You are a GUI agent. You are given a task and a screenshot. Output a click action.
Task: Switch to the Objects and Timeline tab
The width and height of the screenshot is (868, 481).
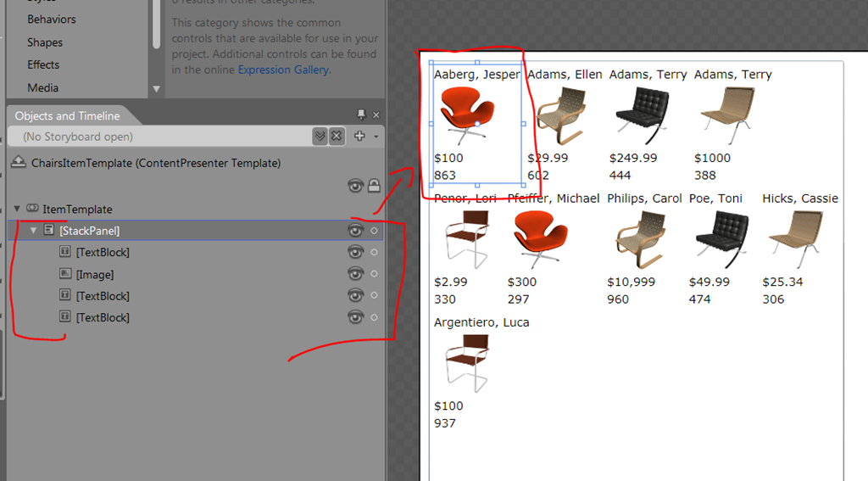[x=67, y=116]
